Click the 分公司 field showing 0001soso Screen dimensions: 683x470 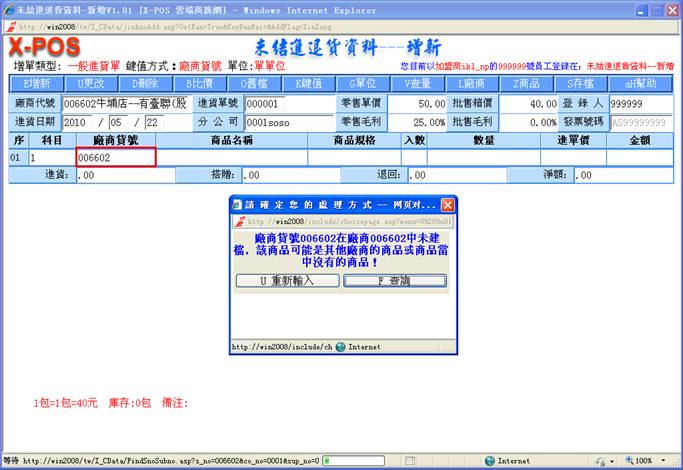point(286,122)
